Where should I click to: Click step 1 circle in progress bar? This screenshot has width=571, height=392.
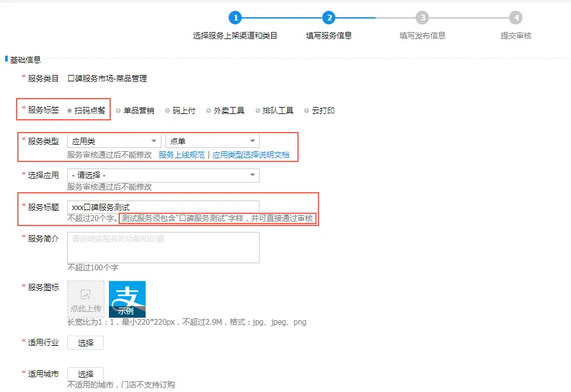[x=235, y=17]
